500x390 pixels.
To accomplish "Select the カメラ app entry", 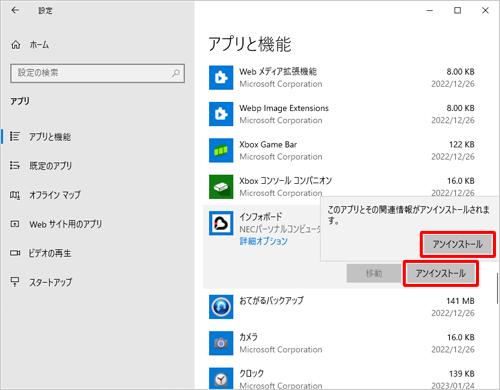I will (x=342, y=343).
